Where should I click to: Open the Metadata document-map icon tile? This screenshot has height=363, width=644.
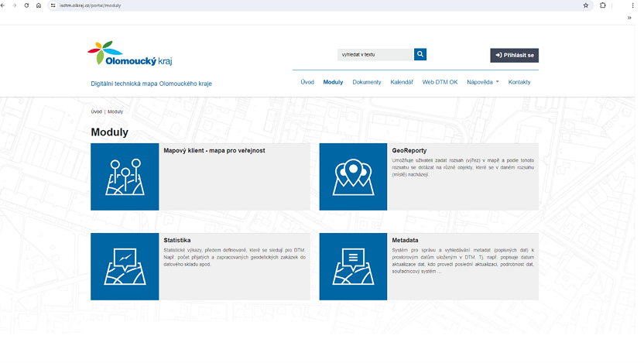[x=353, y=266]
